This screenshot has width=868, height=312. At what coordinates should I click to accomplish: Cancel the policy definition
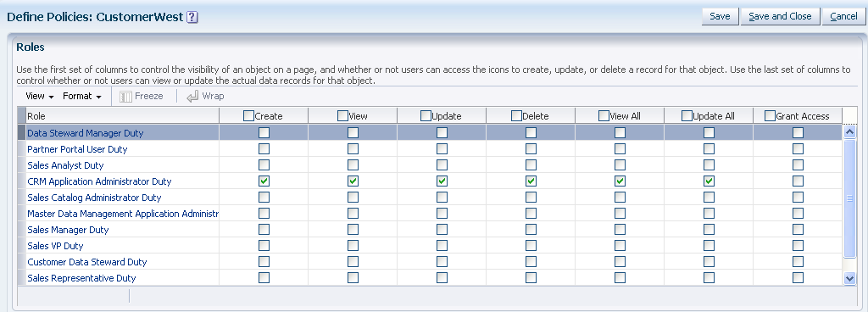coord(843,17)
